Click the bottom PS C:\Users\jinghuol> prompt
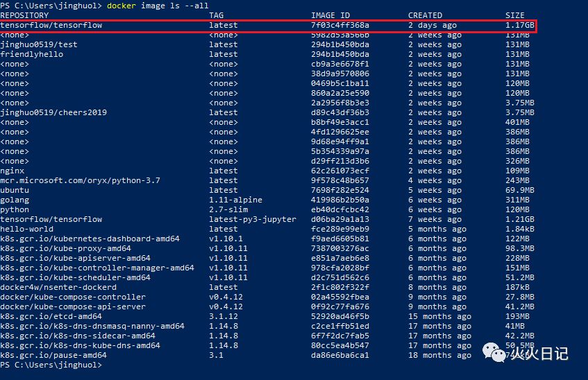588x380 pixels. tap(51, 365)
